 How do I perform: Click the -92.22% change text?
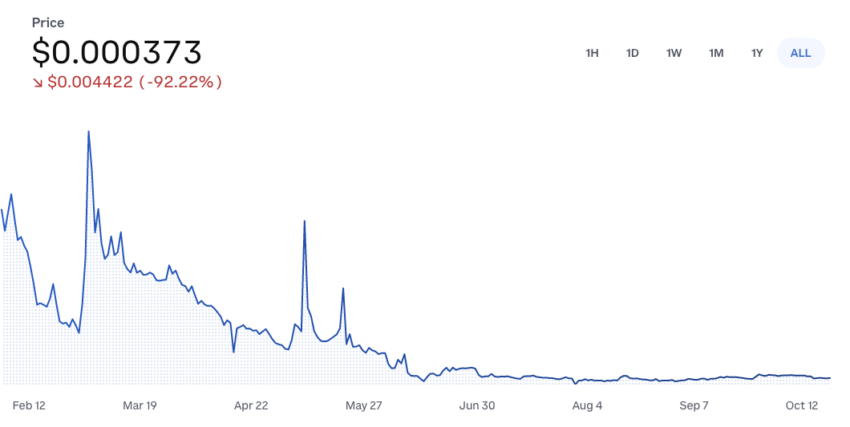(x=181, y=82)
